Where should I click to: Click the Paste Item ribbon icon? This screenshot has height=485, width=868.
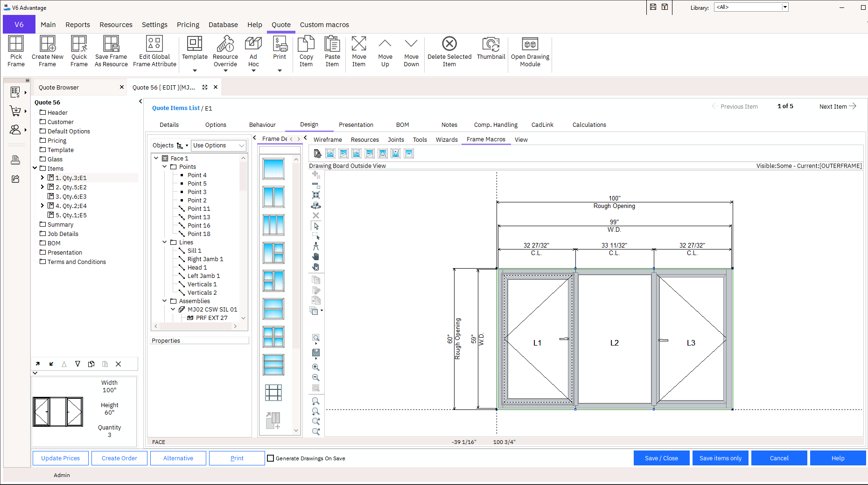coord(332,50)
